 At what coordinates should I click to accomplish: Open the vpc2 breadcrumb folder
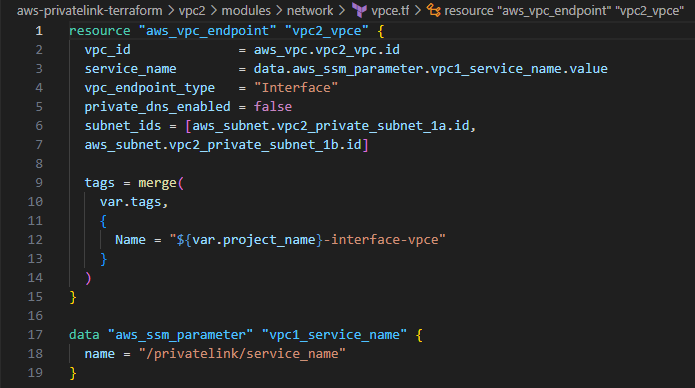[x=192, y=10]
